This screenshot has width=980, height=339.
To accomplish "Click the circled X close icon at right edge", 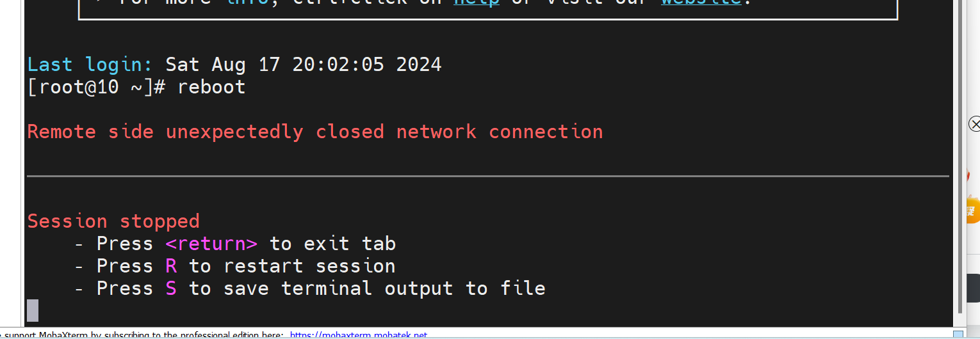I will (975, 123).
